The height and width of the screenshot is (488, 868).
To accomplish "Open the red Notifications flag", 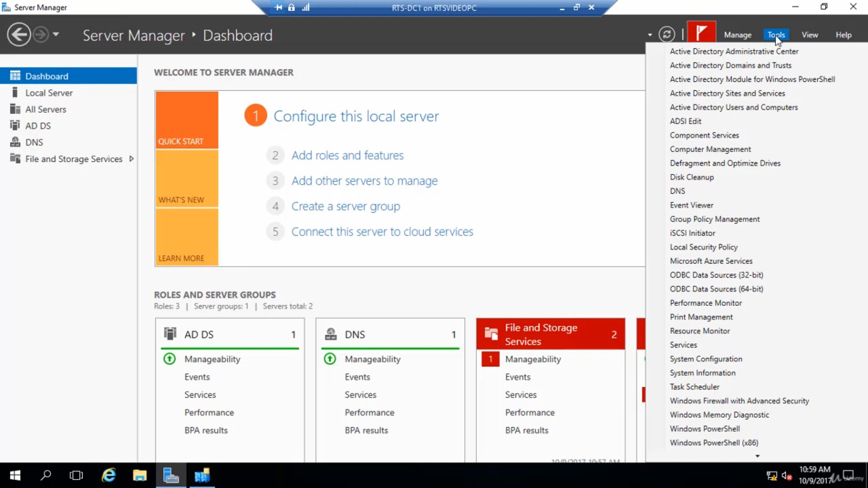I will (x=701, y=33).
